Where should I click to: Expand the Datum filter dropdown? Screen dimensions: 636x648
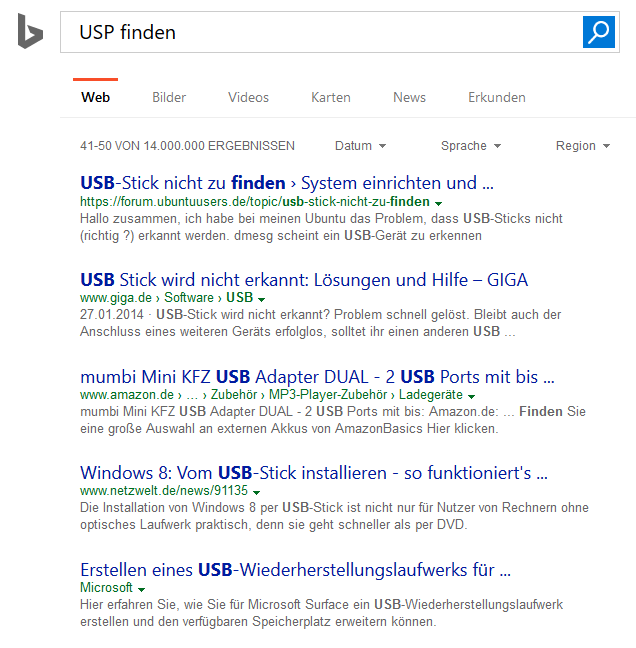(360, 146)
